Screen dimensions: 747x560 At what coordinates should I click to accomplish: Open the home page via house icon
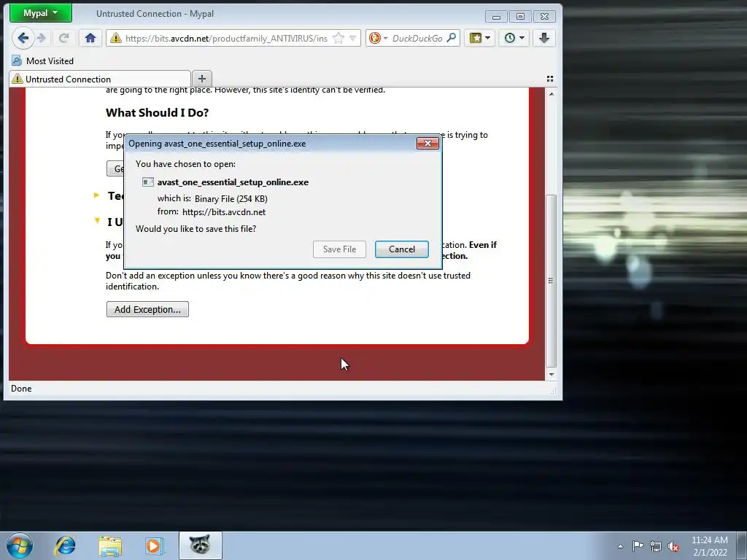coord(90,38)
